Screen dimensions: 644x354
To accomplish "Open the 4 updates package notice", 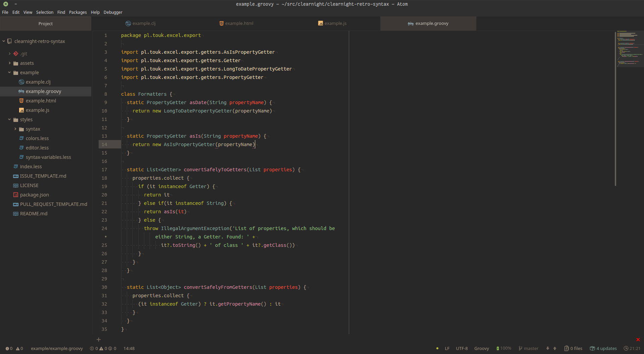I will [x=603, y=349].
